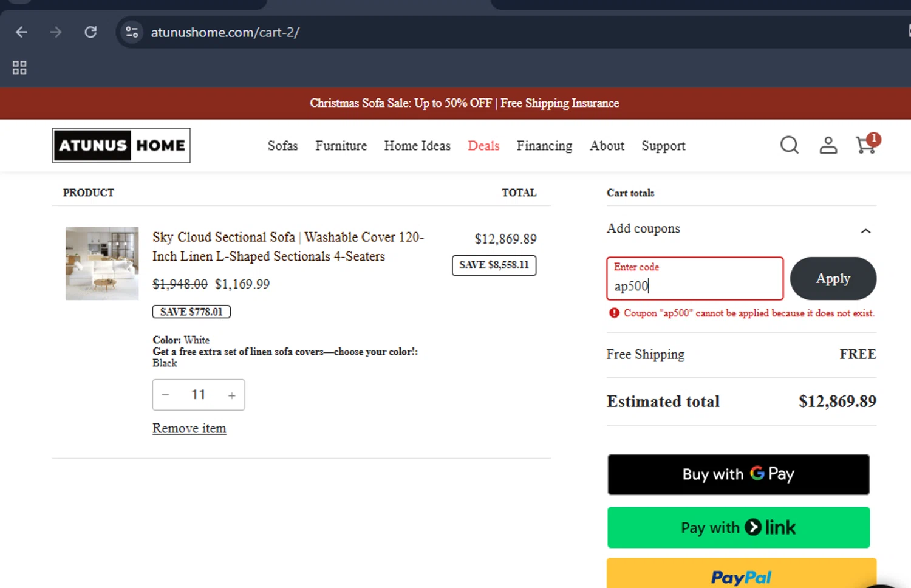This screenshot has height=588, width=911.
Task: Click the Atunus Home logo
Action: (x=121, y=145)
